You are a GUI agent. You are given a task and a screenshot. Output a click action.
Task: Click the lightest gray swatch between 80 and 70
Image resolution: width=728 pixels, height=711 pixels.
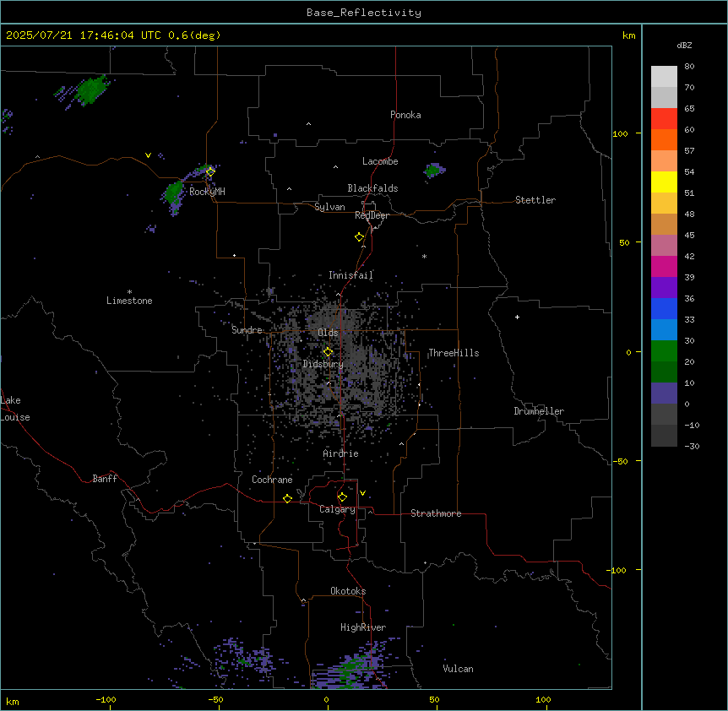664,77
